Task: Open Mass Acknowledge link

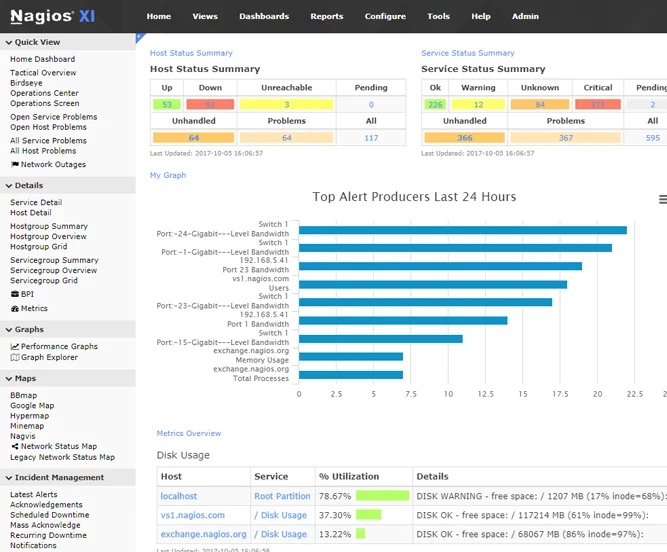Action: point(45,525)
